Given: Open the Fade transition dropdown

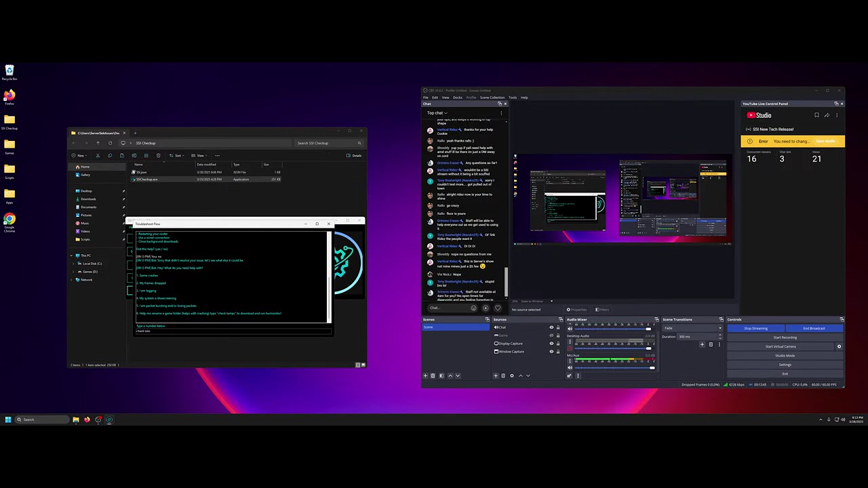Looking at the screenshot, I should tap(692, 328).
